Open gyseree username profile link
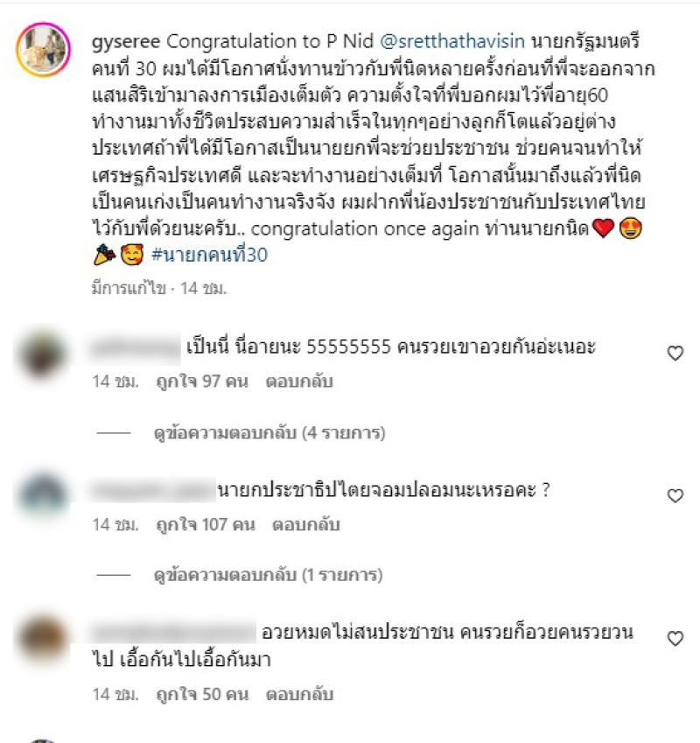 click(x=126, y=42)
